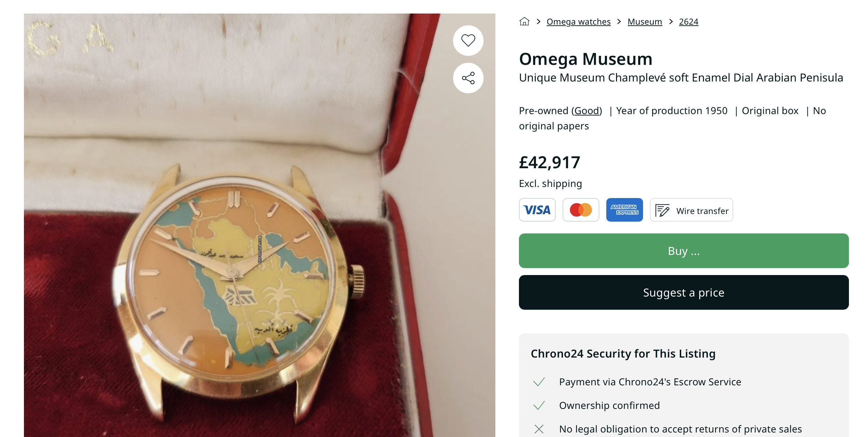The height and width of the screenshot is (437, 868).
Task: View the Good condition details link
Action: [x=587, y=111]
